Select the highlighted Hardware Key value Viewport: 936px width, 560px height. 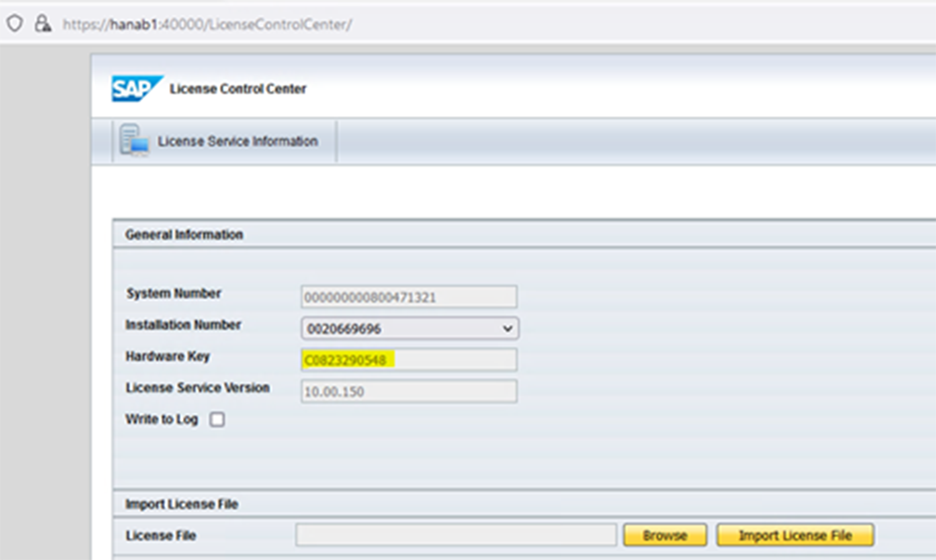[x=348, y=360]
